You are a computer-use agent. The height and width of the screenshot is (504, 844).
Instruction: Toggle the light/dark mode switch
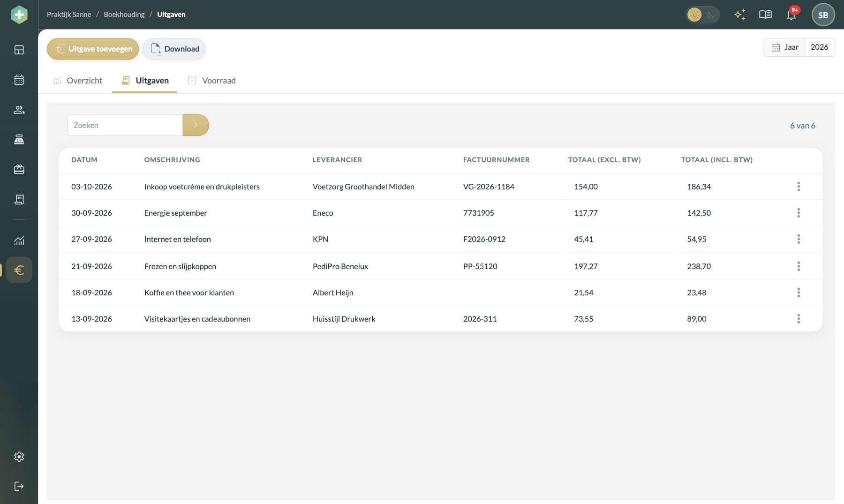(x=702, y=15)
